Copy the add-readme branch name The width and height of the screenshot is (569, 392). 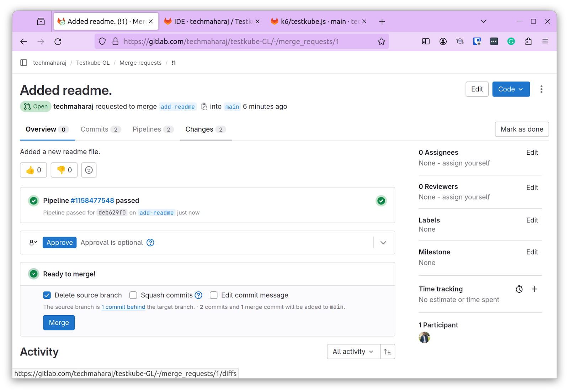[204, 107]
